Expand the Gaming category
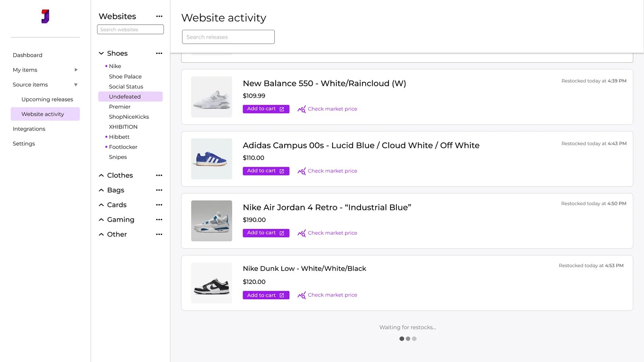644x362 pixels. [x=101, y=220]
